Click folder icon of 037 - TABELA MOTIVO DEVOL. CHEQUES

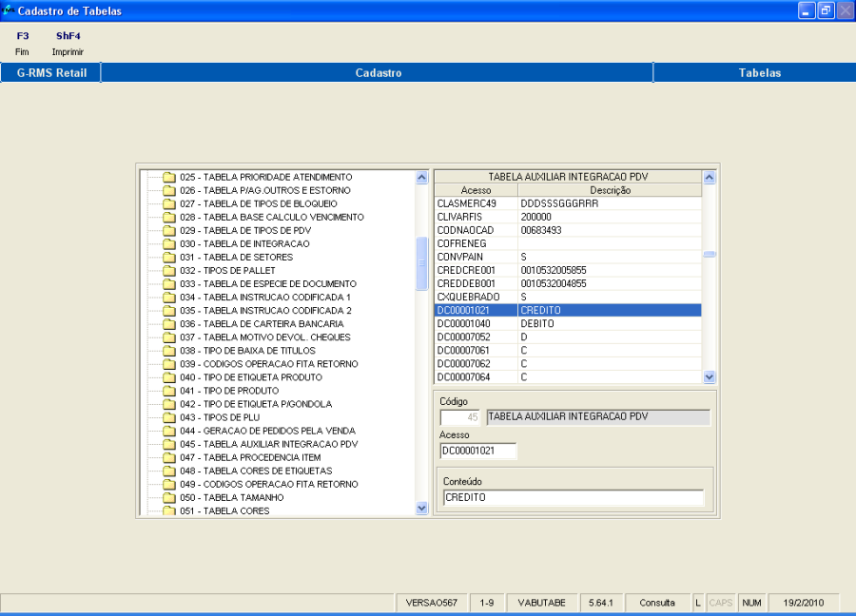click(x=169, y=337)
